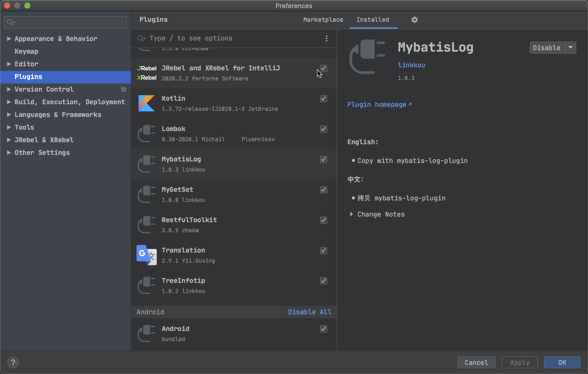Screen dimensions: 588x374
Task: Click the Translation plugin icon
Action: coord(146,255)
